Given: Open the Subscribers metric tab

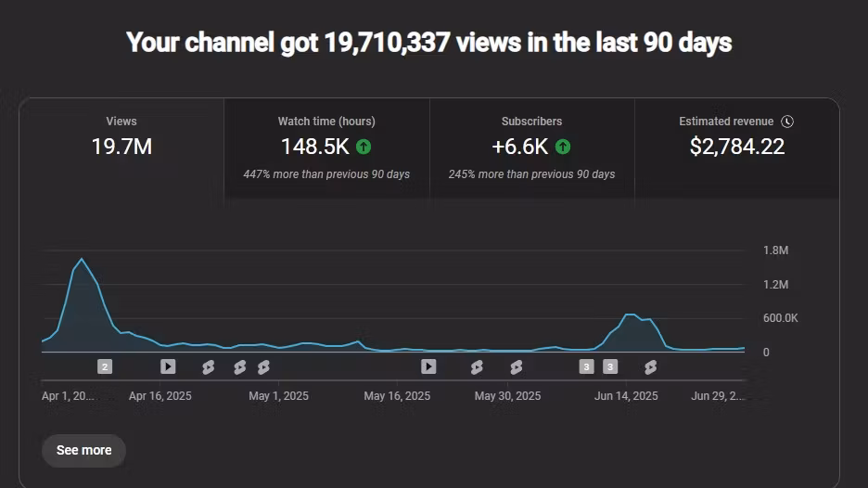Looking at the screenshot, I should (x=531, y=148).
